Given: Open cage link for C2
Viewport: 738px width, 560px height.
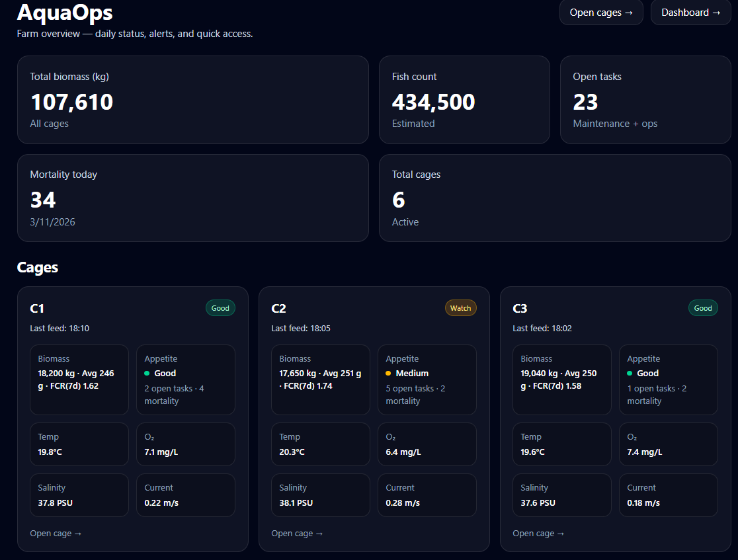Looking at the screenshot, I should click(297, 534).
